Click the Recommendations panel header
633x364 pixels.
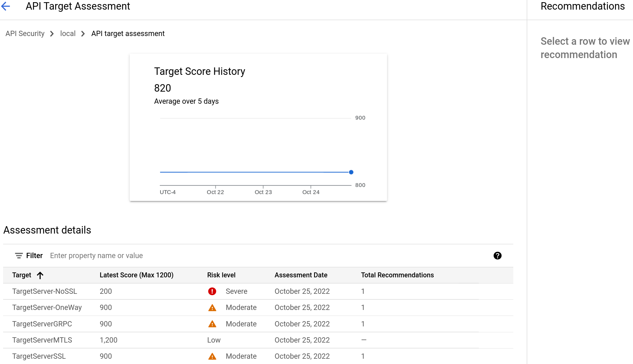pos(582,6)
